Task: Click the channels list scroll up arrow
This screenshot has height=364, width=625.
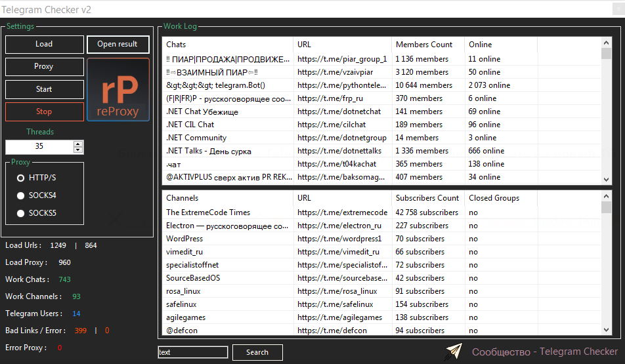Action: (606, 196)
